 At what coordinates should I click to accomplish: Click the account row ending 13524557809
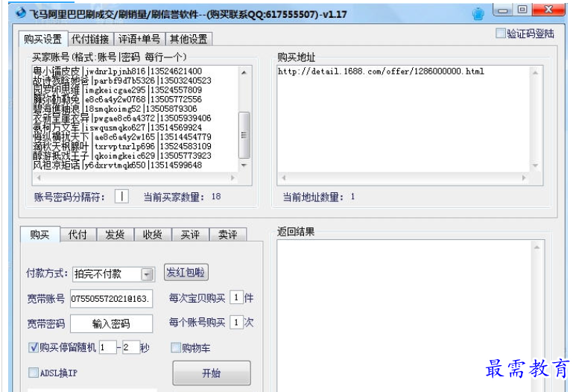118,90
